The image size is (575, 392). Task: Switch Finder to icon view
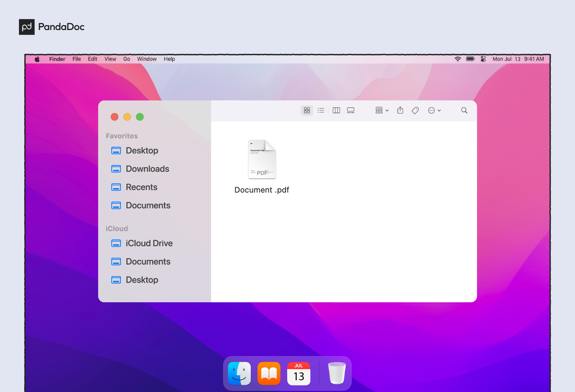307,110
